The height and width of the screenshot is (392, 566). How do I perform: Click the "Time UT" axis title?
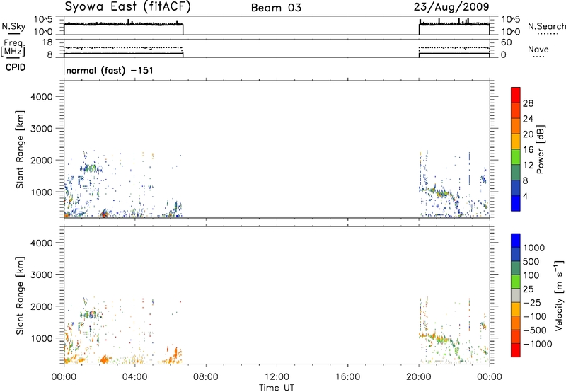coord(277,388)
